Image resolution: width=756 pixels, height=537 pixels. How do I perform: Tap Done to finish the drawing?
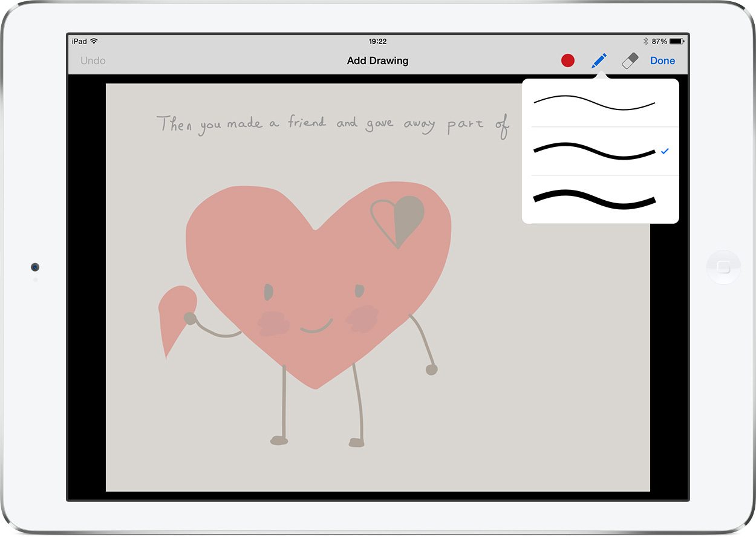(x=662, y=60)
